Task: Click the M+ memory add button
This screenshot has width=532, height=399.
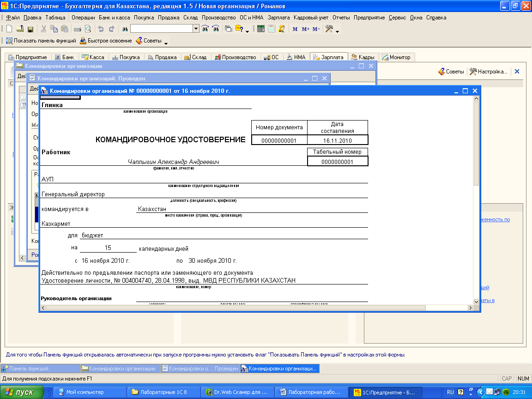Action: [305, 29]
